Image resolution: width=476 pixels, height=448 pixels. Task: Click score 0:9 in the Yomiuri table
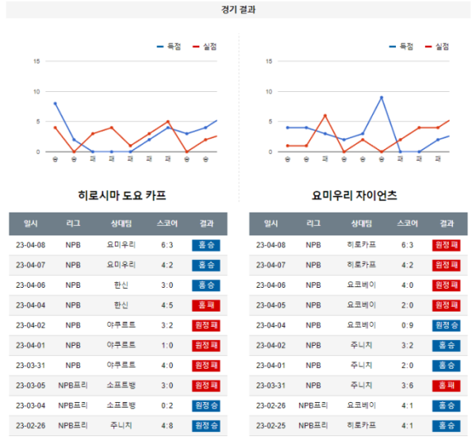[x=408, y=325]
